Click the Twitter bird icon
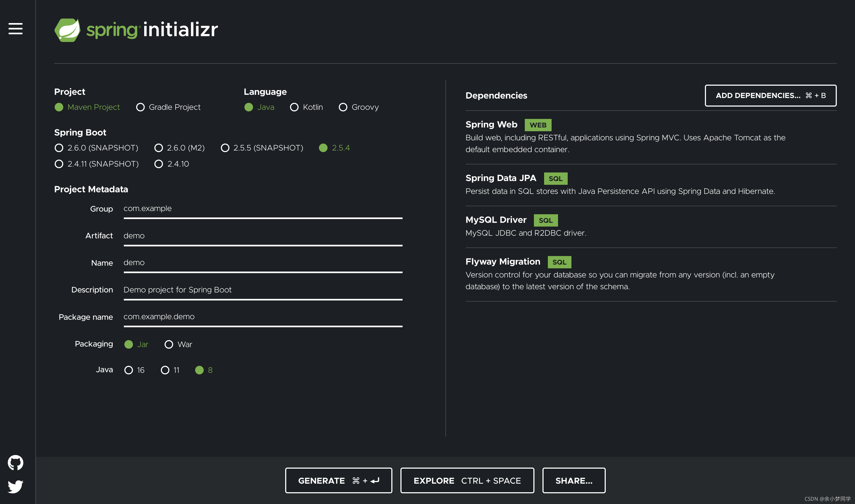This screenshot has height=504, width=855. click(x=15, y=486)
